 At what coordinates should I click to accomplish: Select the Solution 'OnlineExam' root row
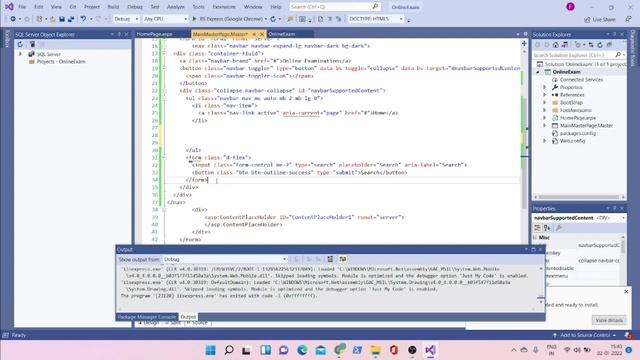[x=582, y=64]
